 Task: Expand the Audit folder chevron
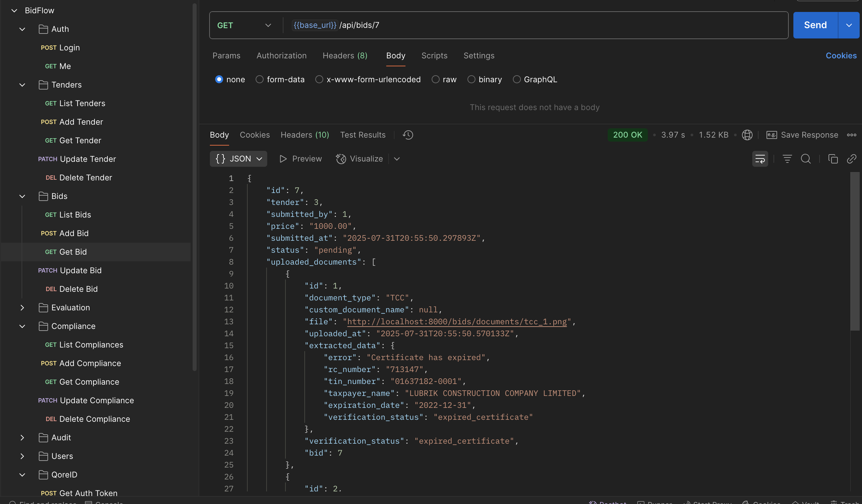click(22, 438)
